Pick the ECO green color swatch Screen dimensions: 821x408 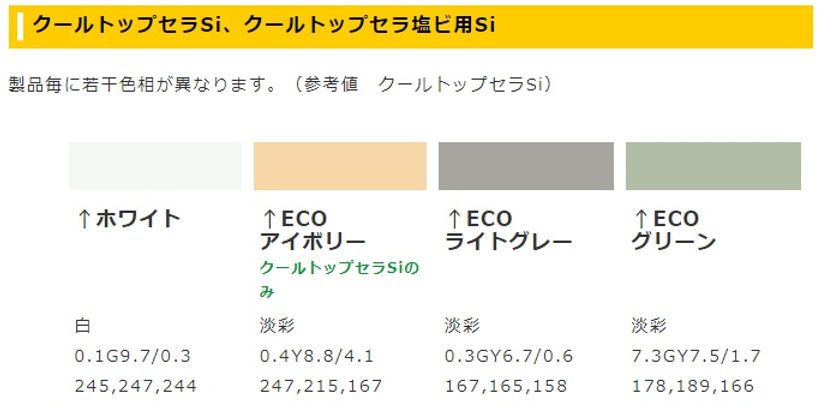713,166
